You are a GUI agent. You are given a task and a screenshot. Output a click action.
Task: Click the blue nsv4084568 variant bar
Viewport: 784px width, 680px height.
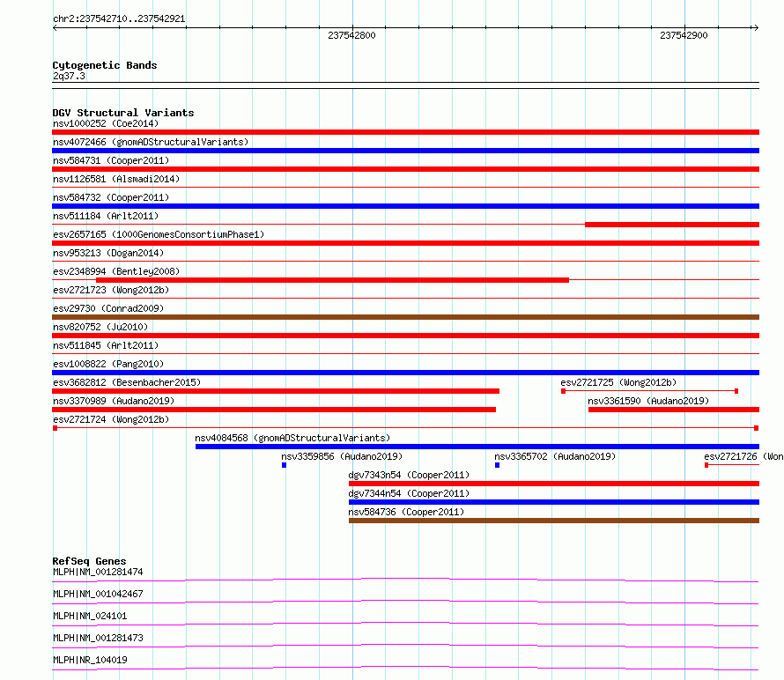pos(477,447)
